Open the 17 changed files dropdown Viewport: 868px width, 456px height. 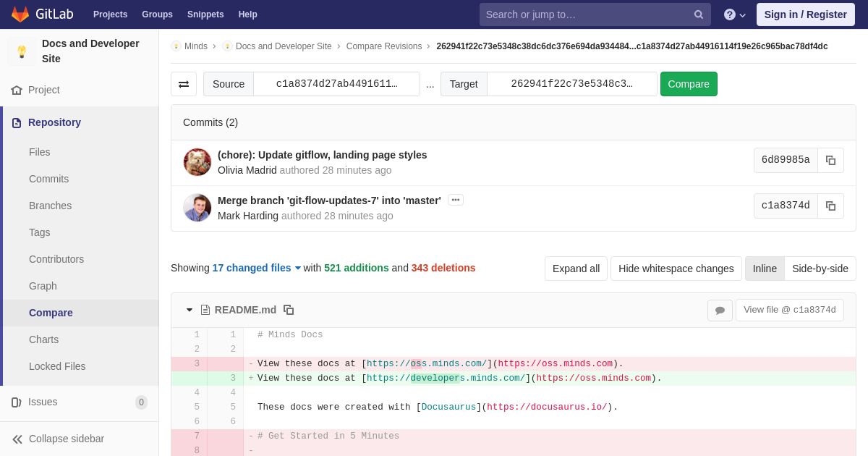(257, 268)
